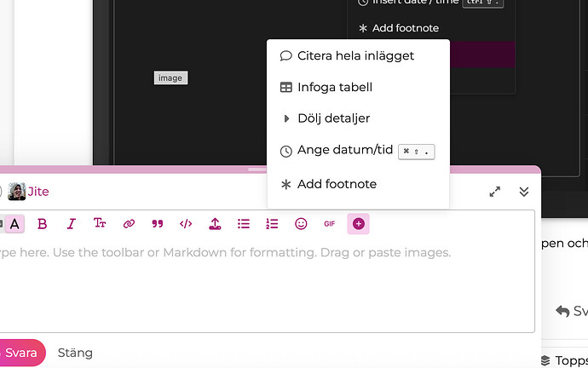Image resolution: width=588 pixels, height=368 pixels.
Task: Toggle the rich text editor A button
Action: (x=14, y=224)
